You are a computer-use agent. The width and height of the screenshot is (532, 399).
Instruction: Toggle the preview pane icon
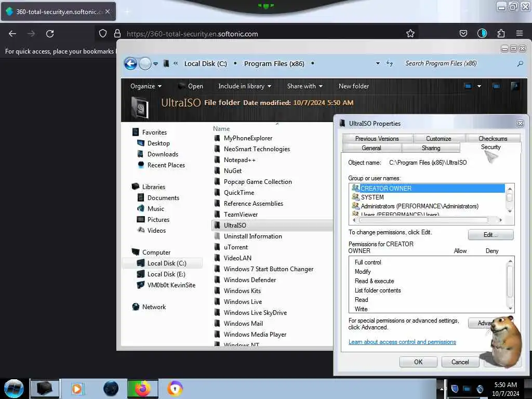point(496,86)
